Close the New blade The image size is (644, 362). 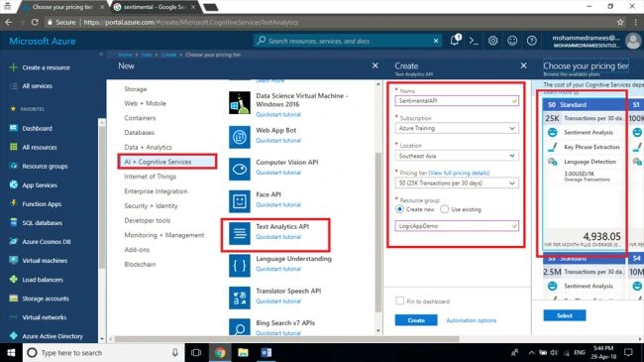click(x=375, y=65)
